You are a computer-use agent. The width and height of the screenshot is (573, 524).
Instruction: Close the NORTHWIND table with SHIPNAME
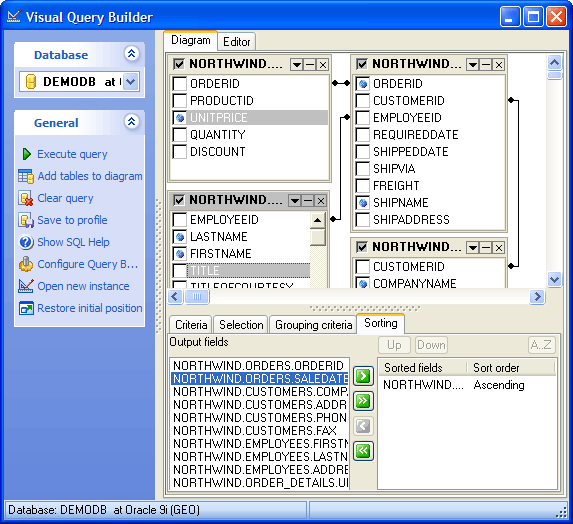click(498, 65)
